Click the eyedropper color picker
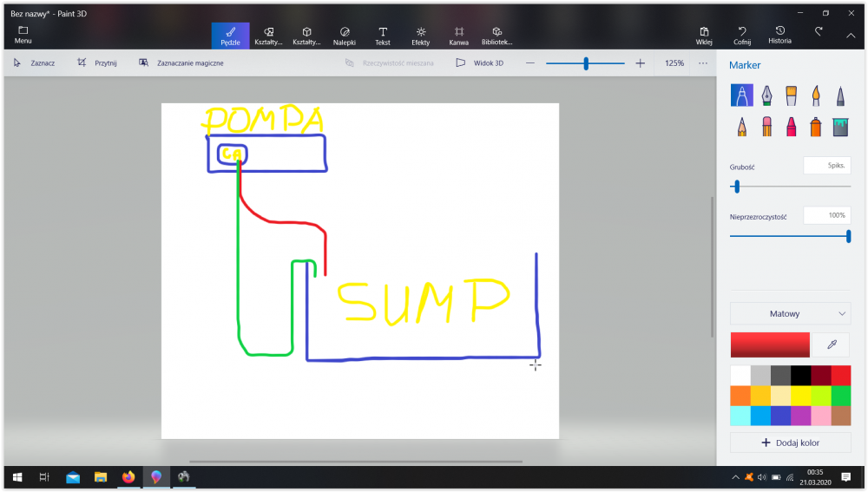Viewport: 868px width, 492px height. pyautogui.click(x=832, y=344)
